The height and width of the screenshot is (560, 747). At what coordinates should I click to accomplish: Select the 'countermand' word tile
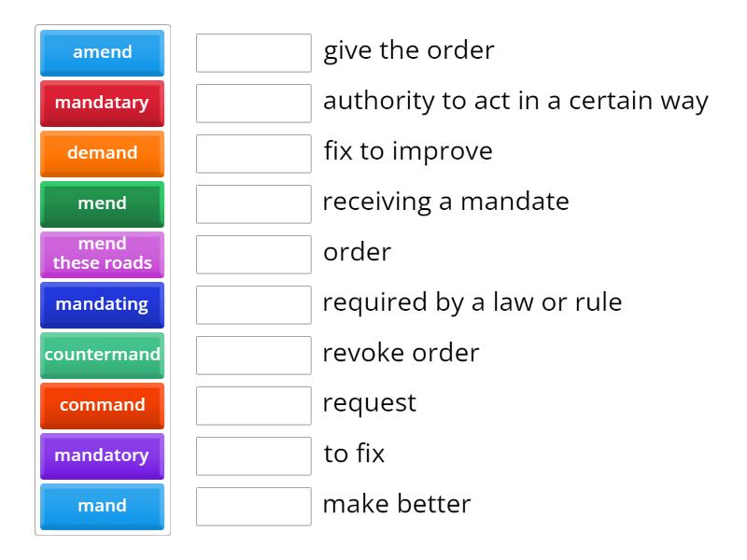click(x=102, y=355)
